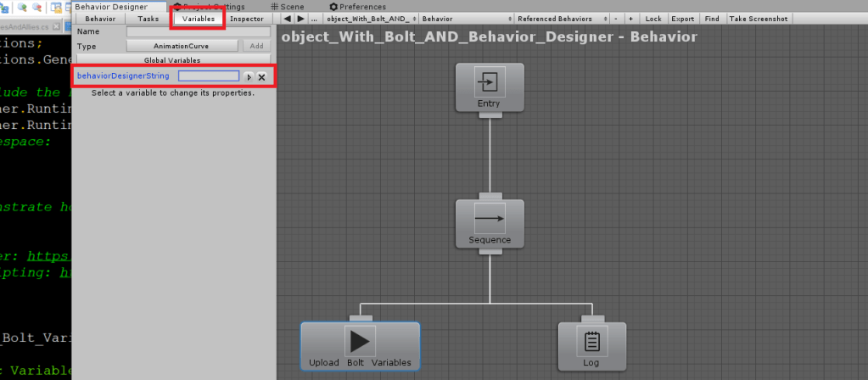Select the Sequence node arrow icon
Image resolution: width=868 pixels, height=380 pixels.
(490, 218)
